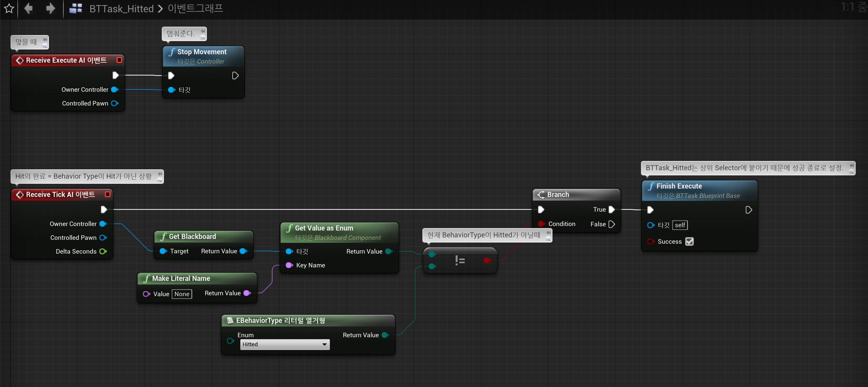This screenshot has height=387, width=868.
Task: Click the breadcrumb chevron after BTTask_Hitted
Action: click(160, 9)
